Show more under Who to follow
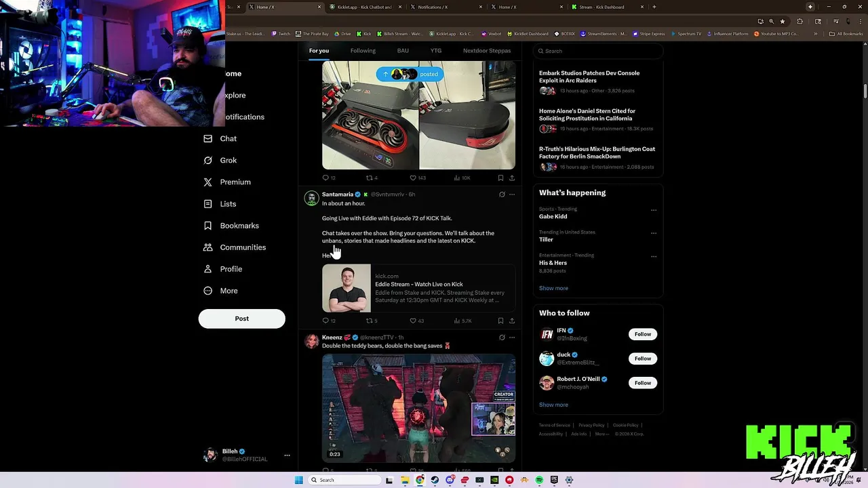The image size is (868, 488). [553, 405]
